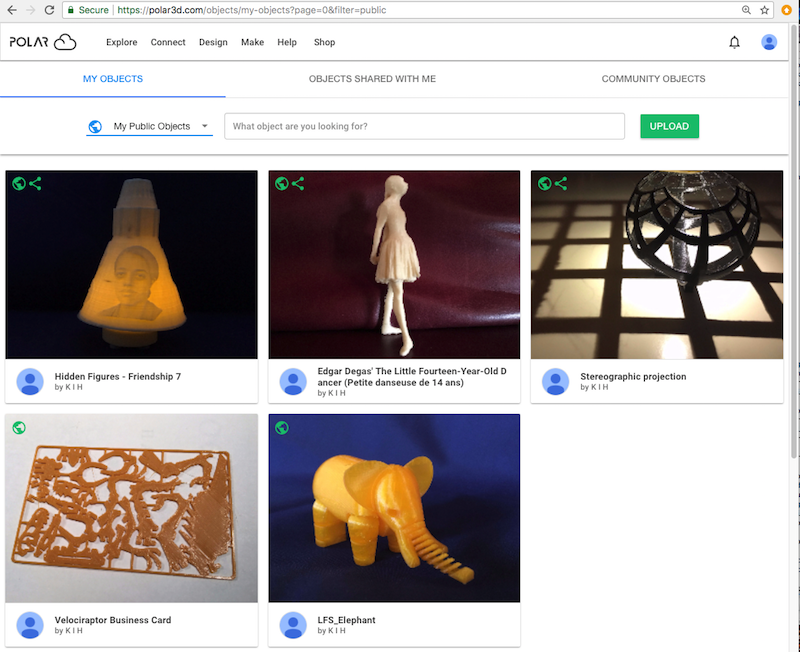Click author avatar on Velociraptor Business Card
Screen dimensions: 800x652
pos(30,625)
